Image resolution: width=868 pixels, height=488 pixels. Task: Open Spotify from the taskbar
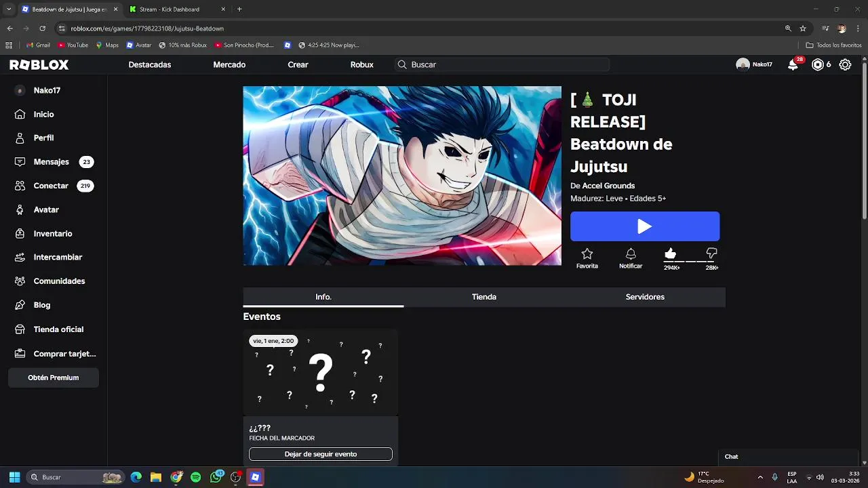[196, 477]
